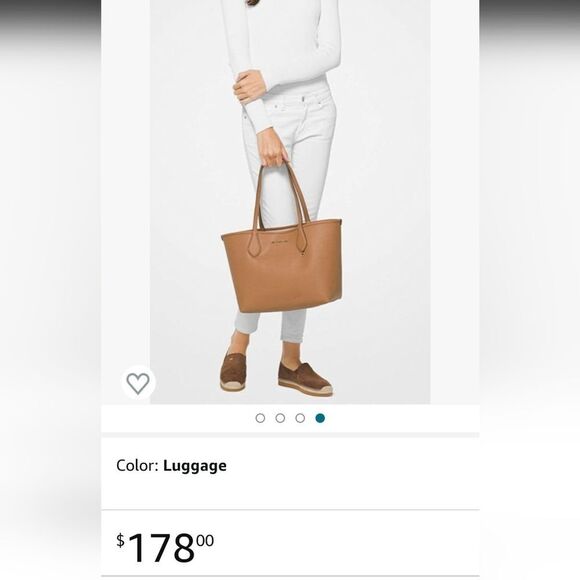
Task: Select the third image carousel dot
Action: (x=300, y=418)
